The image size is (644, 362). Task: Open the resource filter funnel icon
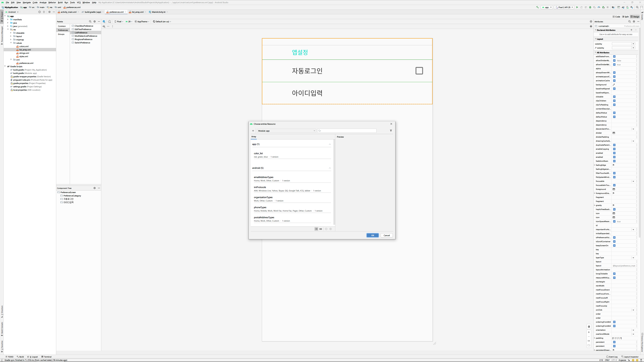(x=391, y=131)
